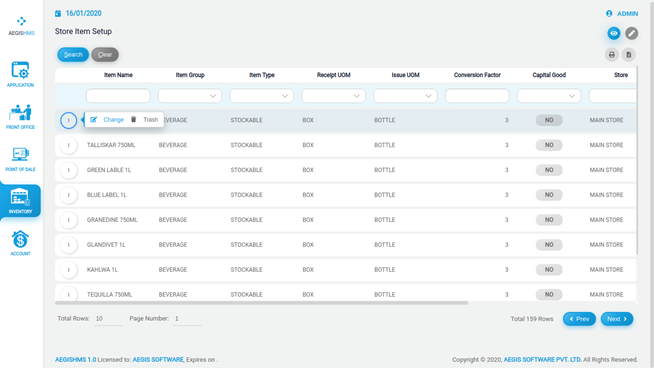Click the export document icon
This screenshot has height=368, width=654.
click(x=629, y=55)
